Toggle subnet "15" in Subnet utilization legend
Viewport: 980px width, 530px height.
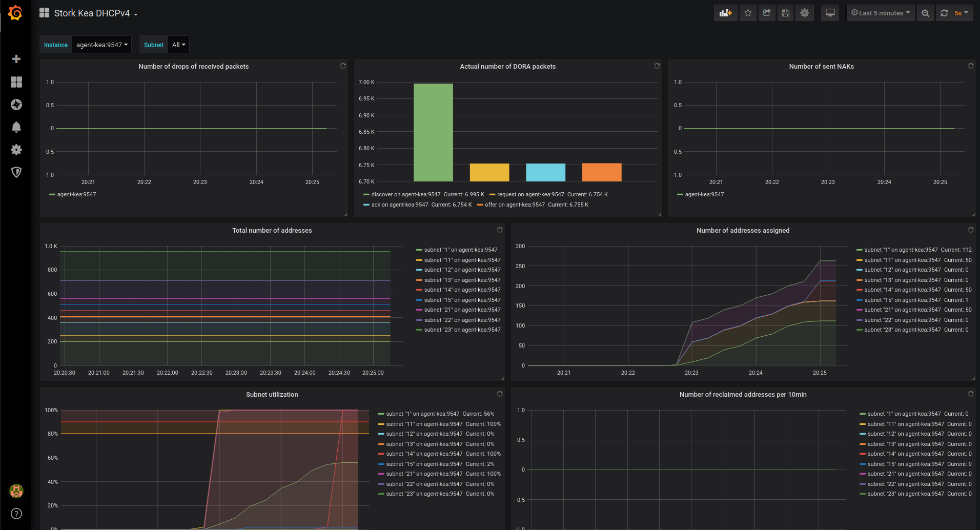pos(424,464)
